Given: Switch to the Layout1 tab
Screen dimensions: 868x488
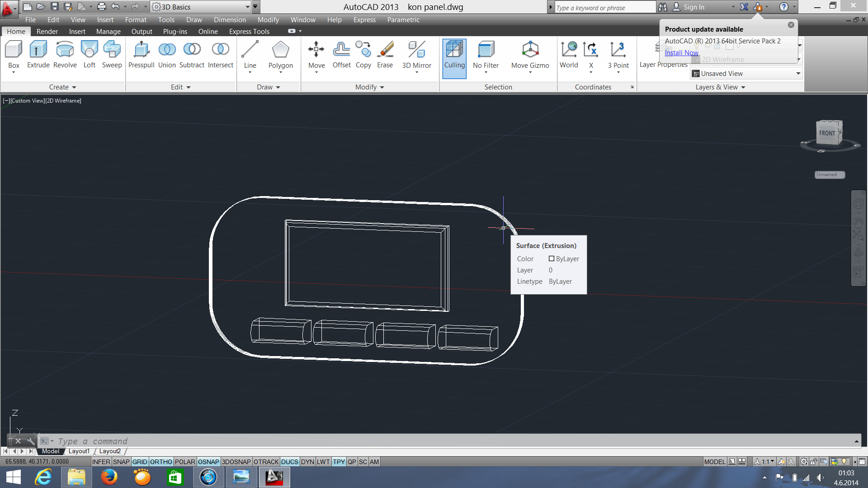Looking at the screenshot, I should (79, 451).
